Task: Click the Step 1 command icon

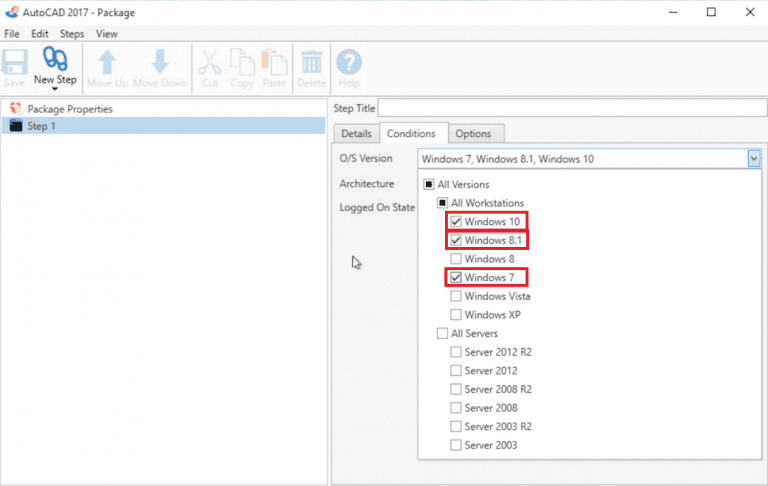Action: pos(16,126)
